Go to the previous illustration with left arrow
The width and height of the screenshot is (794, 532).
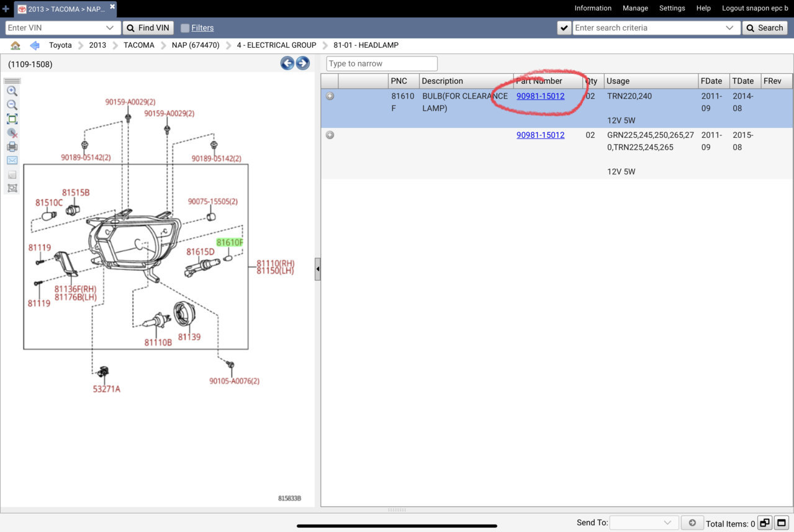(287, 63)
